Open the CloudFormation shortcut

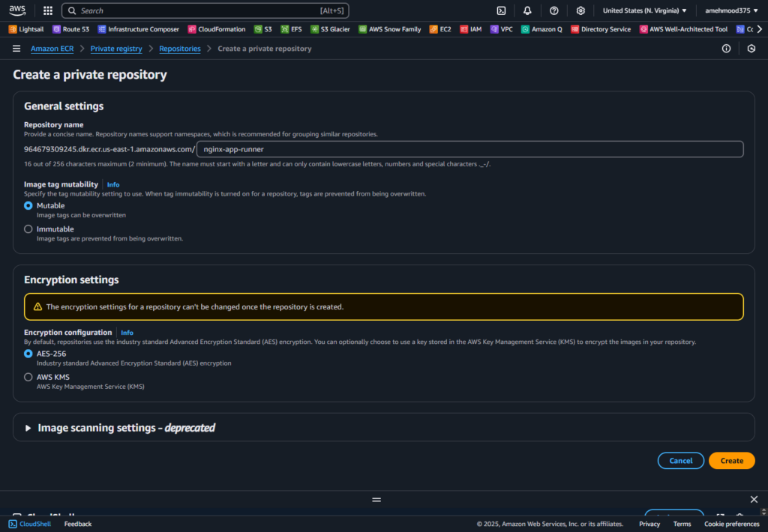coord(217,29)
